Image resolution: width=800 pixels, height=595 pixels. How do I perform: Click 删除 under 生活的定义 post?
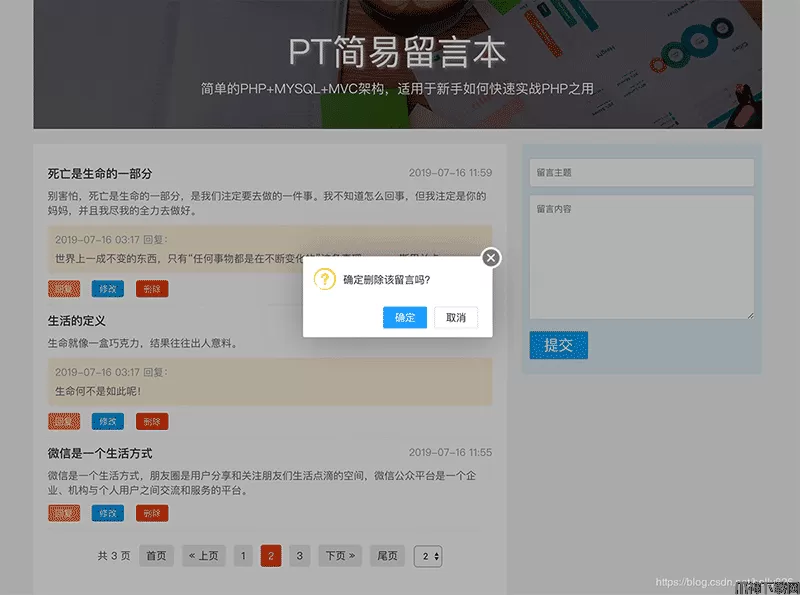click(x=152, y=422)
